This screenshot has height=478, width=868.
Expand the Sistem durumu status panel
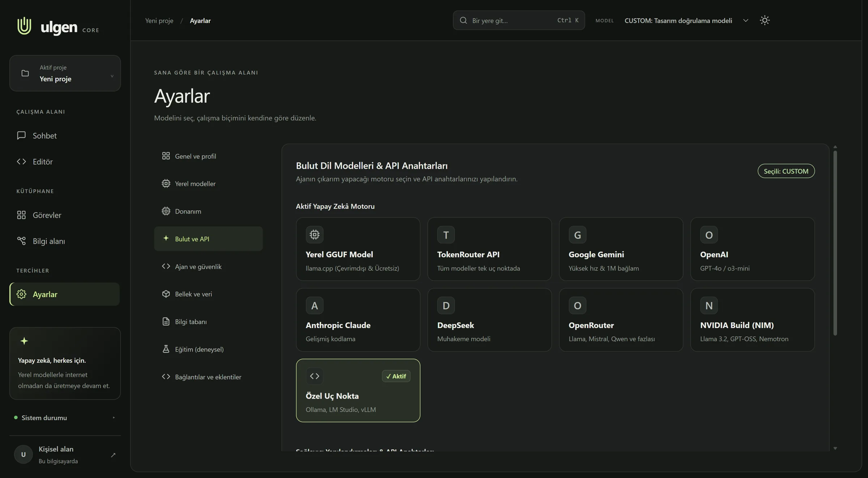65,418
